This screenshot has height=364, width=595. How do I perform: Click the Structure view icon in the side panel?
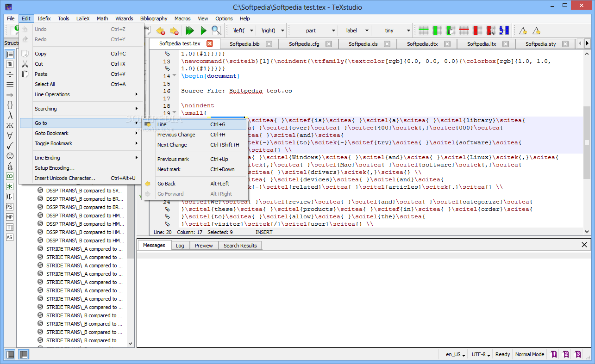tap(10, 55)
